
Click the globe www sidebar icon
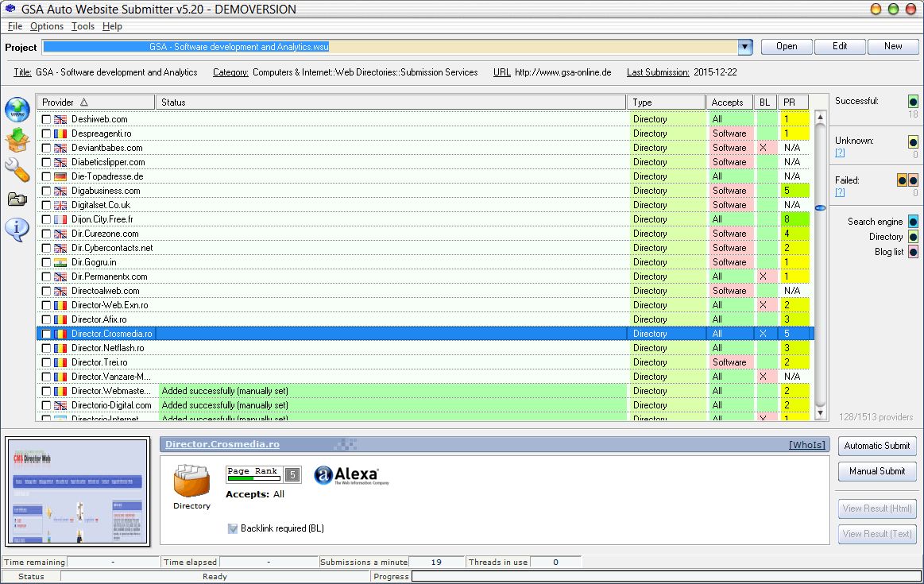click(17, 110)
